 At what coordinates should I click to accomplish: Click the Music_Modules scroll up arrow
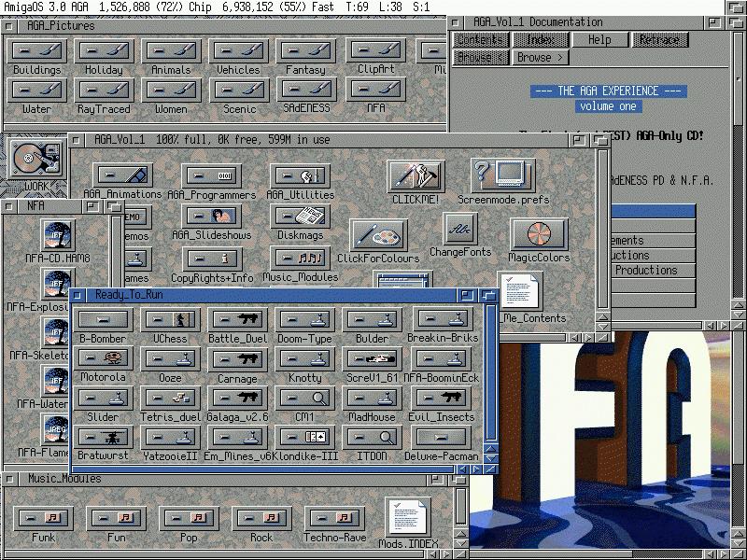click(460, 533)
